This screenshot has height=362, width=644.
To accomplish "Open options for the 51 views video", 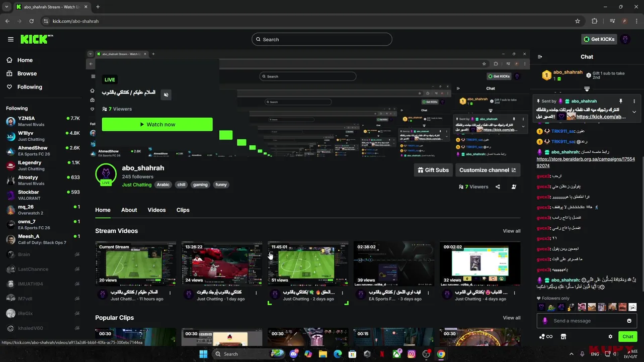I will [342, 293].
